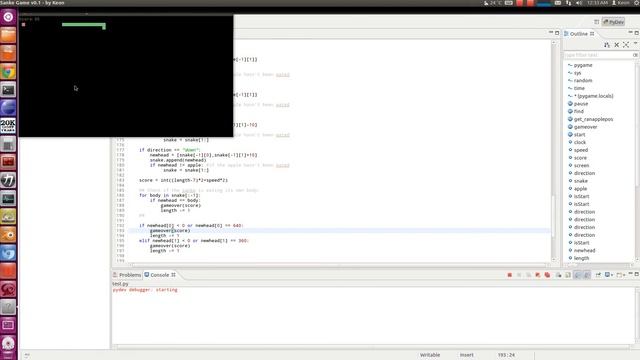Select the clock variable in Outline
This screenshot has height=360, width=640.
(580, 142)
